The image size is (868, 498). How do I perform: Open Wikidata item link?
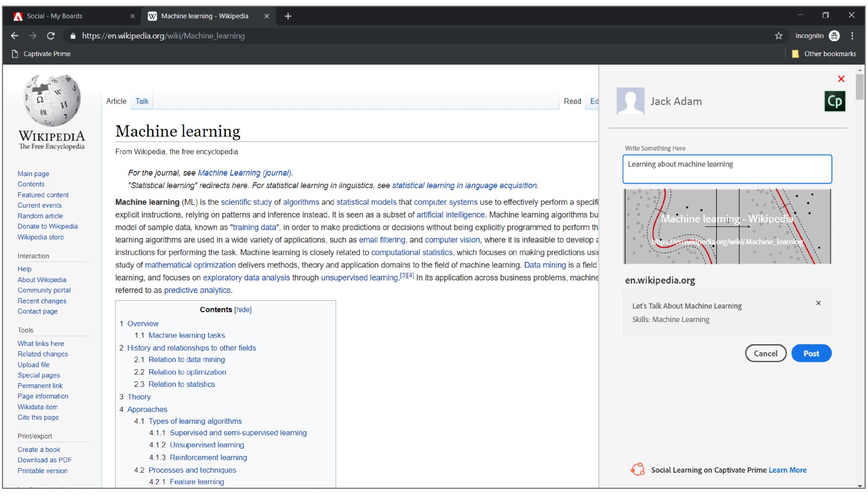[x=38, y=407]
